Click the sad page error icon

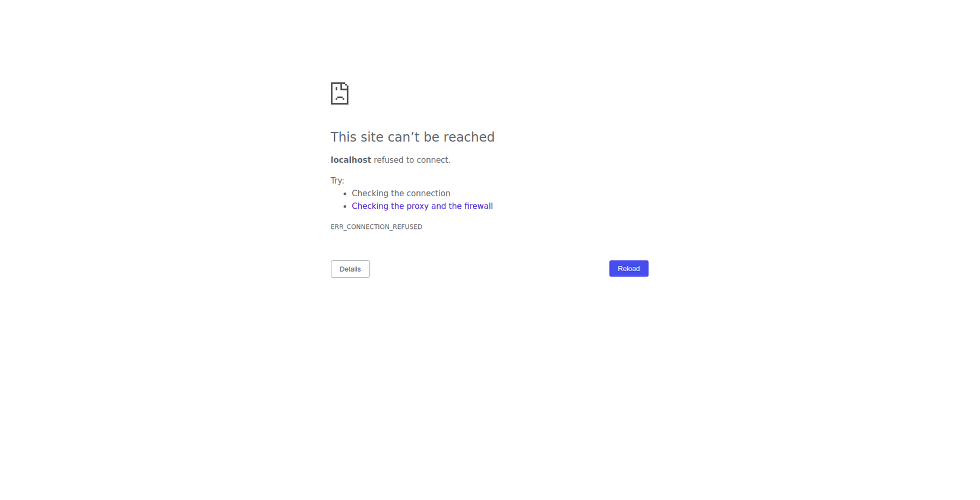(339, 93)
